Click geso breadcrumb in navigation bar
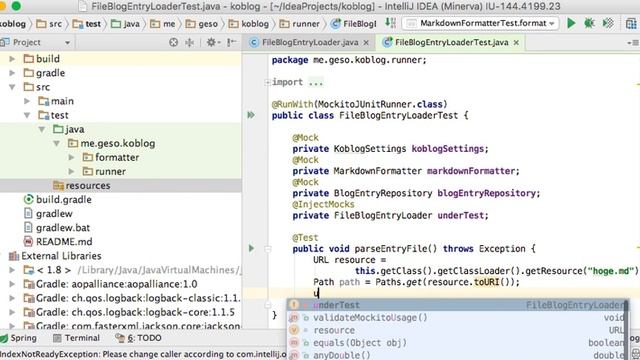640x360 pixels. point(202,24)
